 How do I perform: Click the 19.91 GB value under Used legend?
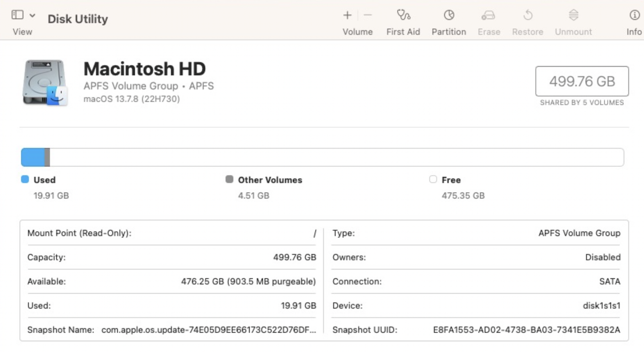(x=51, y=196)
